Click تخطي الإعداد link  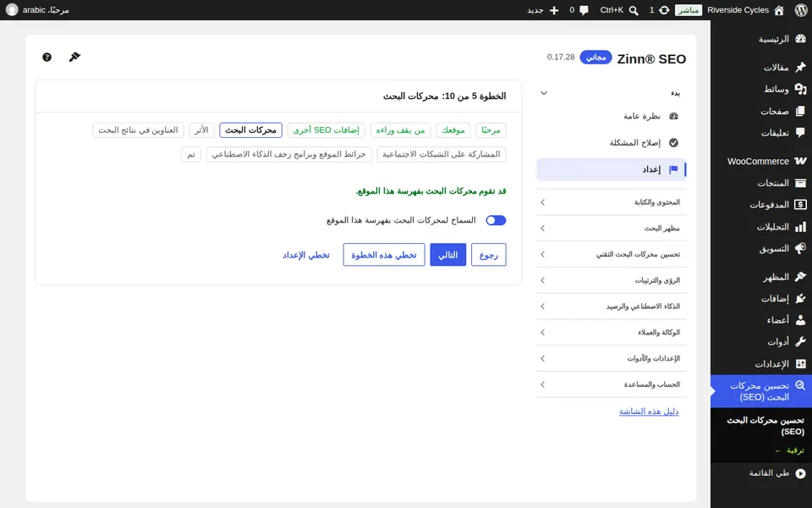(306, 255)
